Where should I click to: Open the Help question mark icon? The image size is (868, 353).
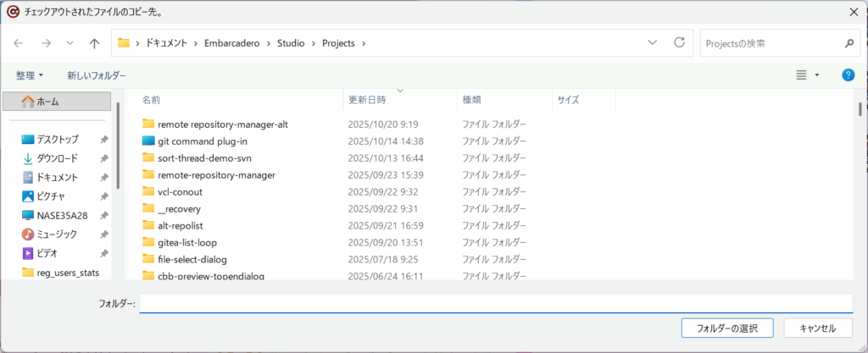coord(848,75)
